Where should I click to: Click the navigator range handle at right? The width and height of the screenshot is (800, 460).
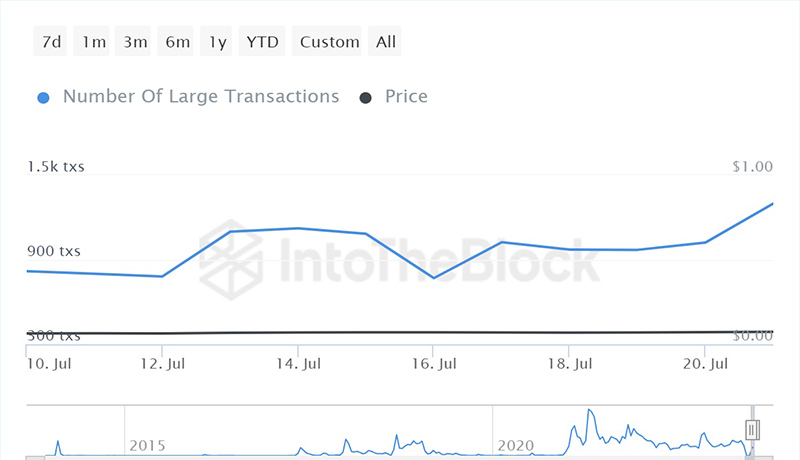tap(753, 430)
